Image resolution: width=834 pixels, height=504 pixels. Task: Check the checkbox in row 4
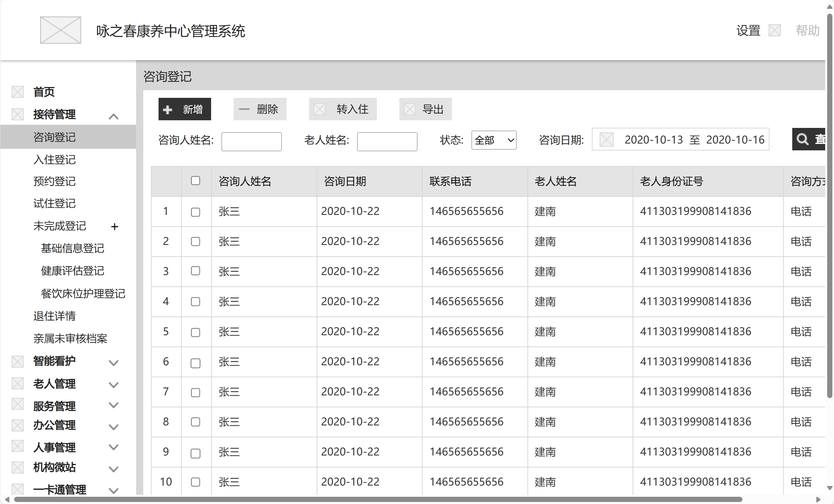[195, 302]
